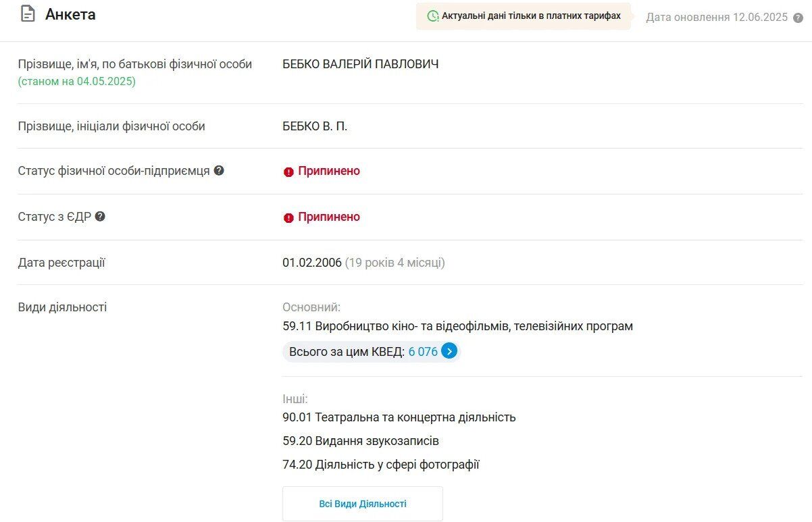This screenshot has height=522, width=812.
Task: Click the name БЕБКО ВАЛЕРІЙ ПАВЛОВИЧ
Action: tap(361, 64)
